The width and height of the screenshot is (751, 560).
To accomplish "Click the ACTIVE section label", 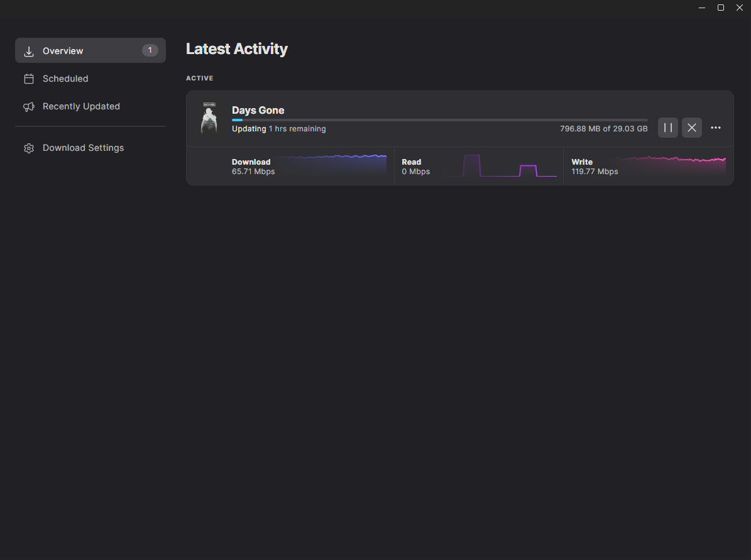I will [200, 78].
